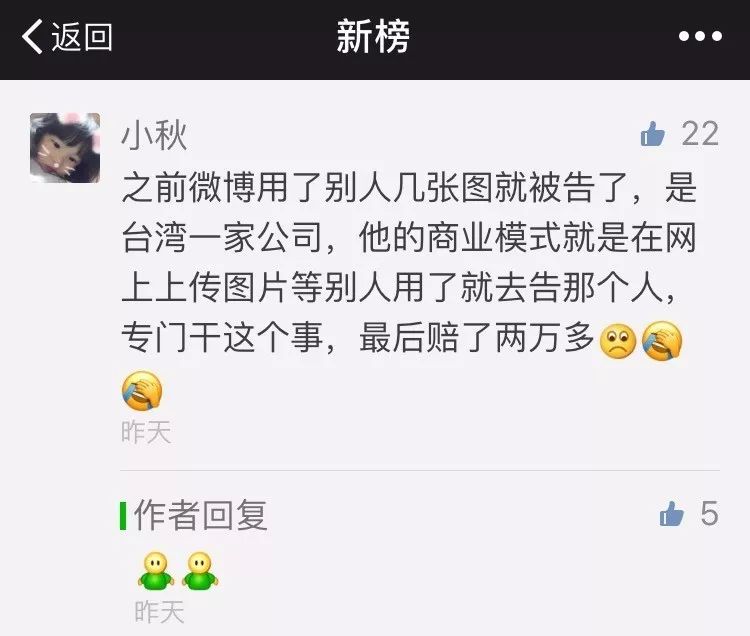Viewport: 750px width, 636px height.
Task: Like the author reply thumbs-up icon
Action: pyautogui.click(x=672, y=514)
